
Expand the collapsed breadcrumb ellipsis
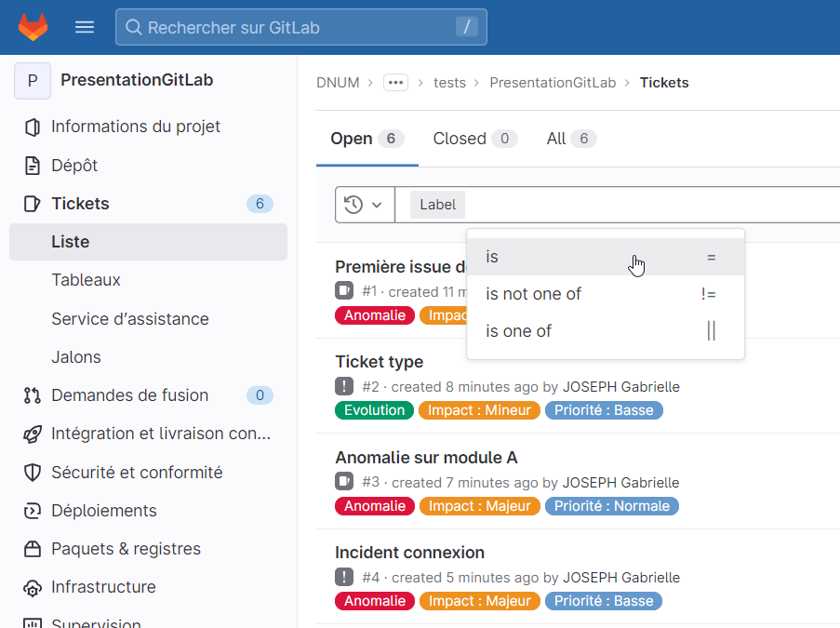point(396,83)
